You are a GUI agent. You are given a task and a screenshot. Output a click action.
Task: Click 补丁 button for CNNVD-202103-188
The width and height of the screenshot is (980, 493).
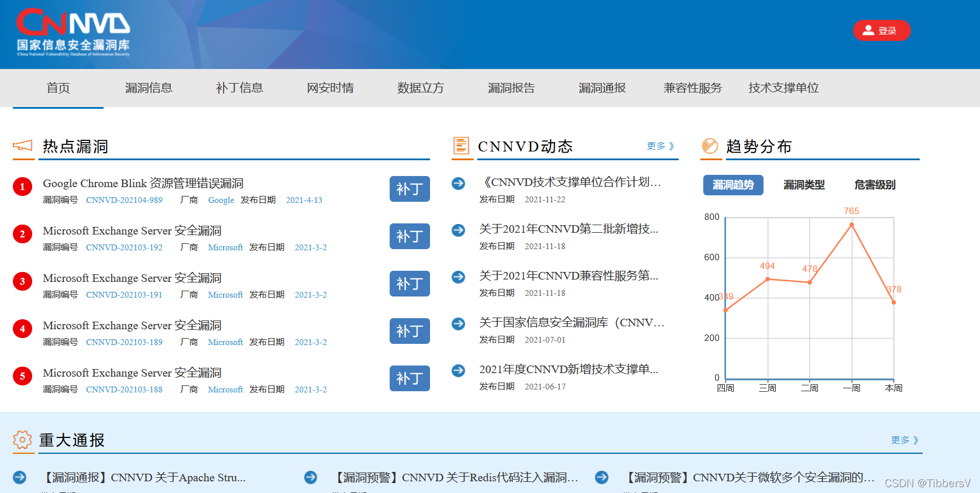[410, 378]
